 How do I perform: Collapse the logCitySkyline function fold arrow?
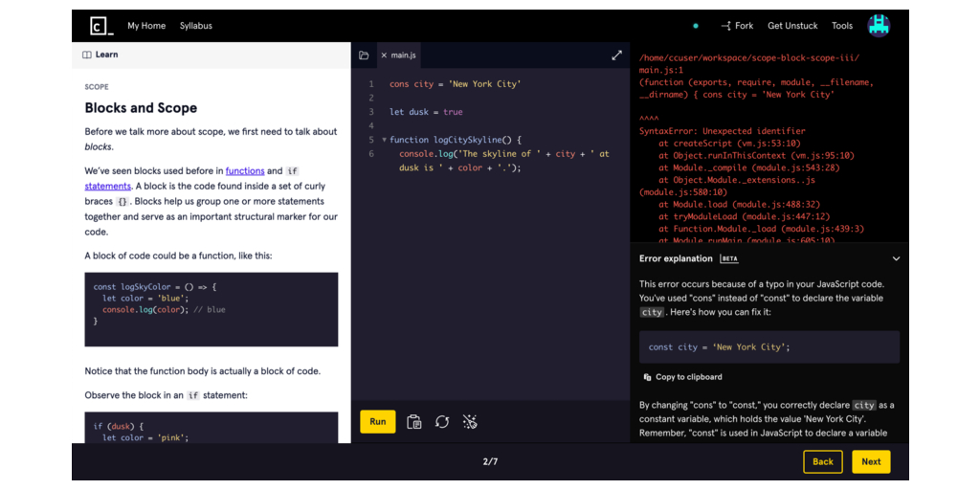tap(384, 140)
